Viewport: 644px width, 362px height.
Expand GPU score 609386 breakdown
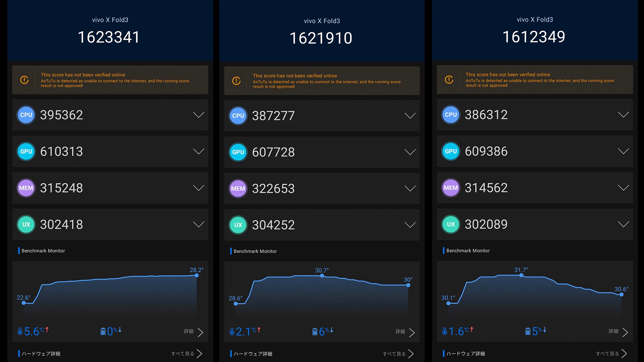(623, 151)
